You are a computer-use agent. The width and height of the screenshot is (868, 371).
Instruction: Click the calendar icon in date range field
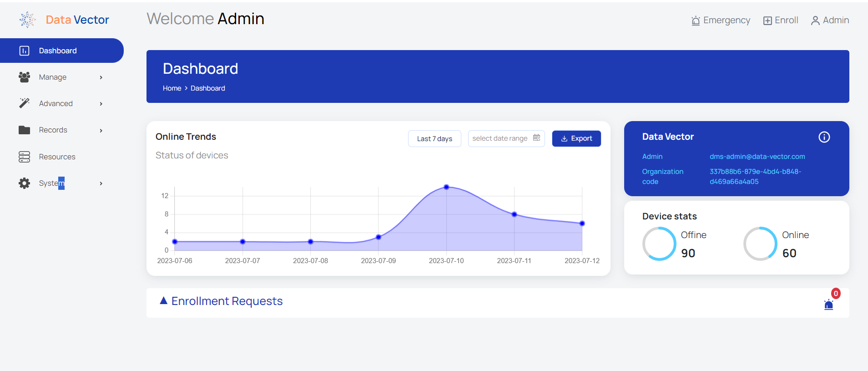point(536,138)
